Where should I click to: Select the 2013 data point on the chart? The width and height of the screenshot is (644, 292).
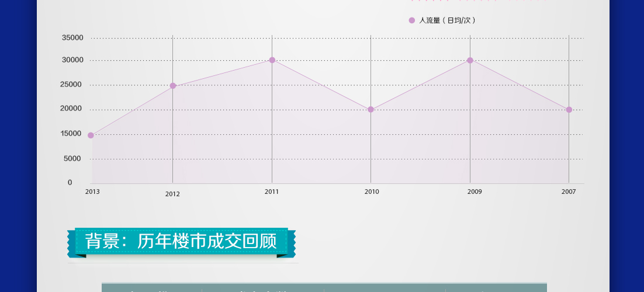coord(91,135)
